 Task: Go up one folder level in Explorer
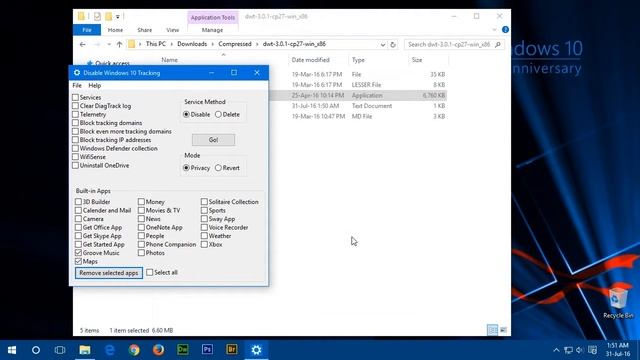pos(119,44)
